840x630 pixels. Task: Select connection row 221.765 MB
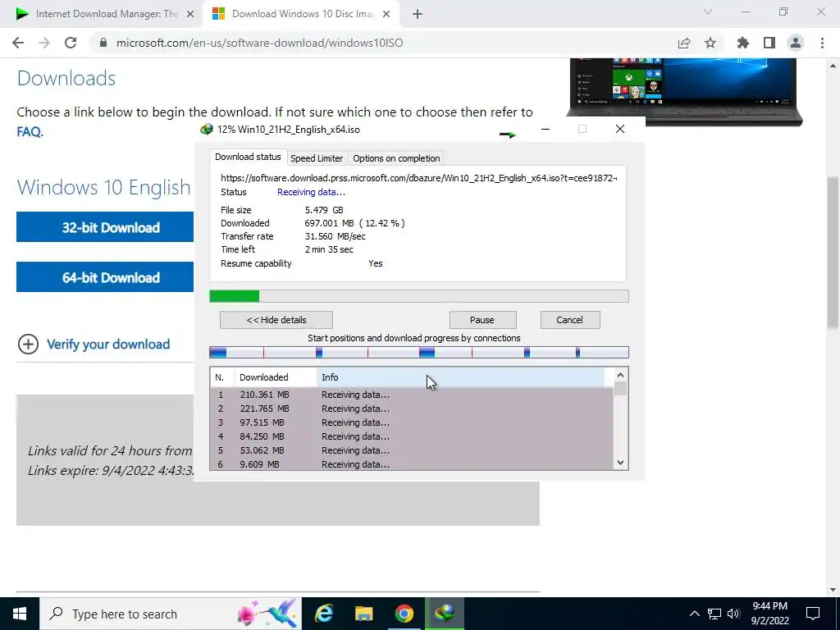click(412, 409)
